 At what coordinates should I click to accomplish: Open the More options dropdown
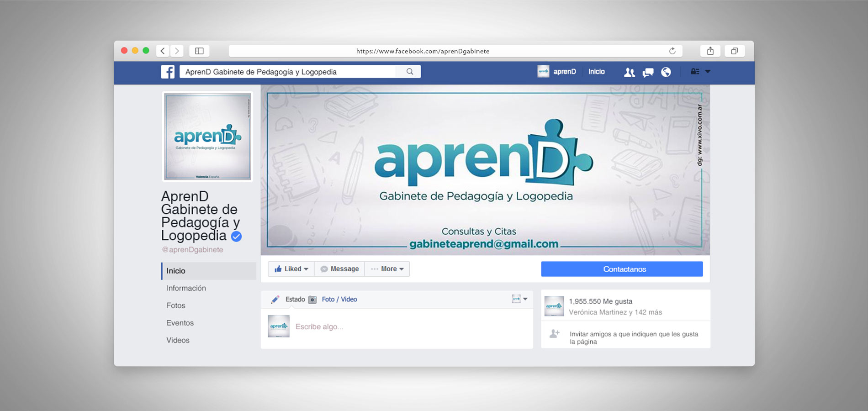click(x=387, y=269)
